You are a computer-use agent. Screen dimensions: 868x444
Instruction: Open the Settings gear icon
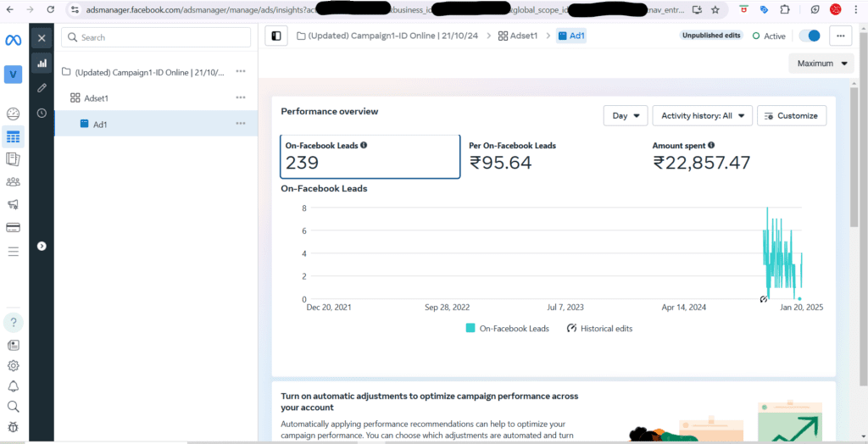pyautogui.click(x=14, y=365)
